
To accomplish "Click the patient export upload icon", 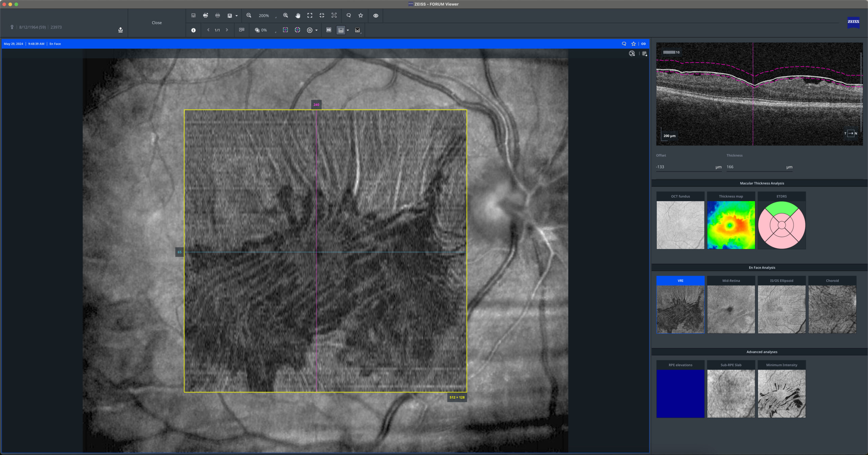I will coord(120,30).
